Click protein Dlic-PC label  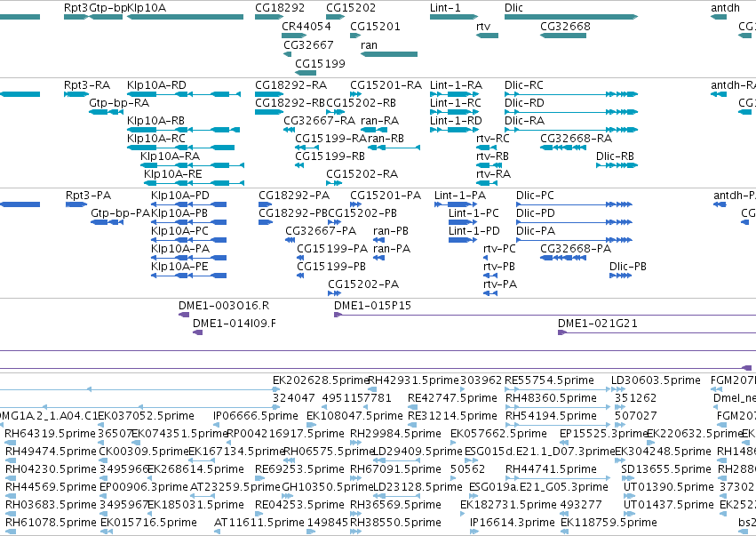[x=535, y=196]
